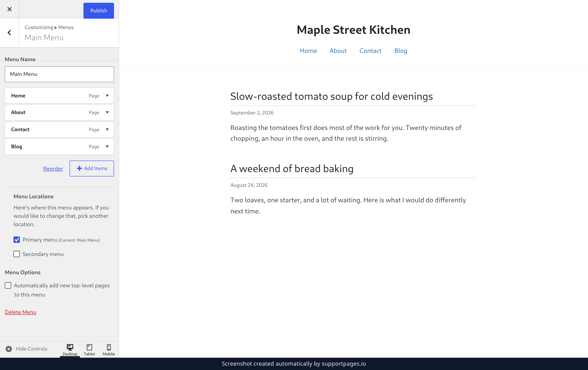Click the September 2, 2026 post date
The image size is (588, 370).
252,113
